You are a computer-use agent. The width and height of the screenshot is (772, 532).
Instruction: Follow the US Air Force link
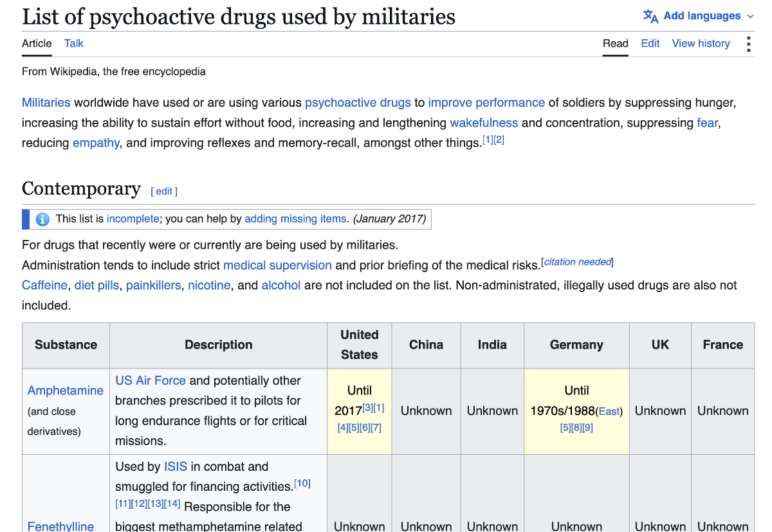(x=151, y=380)
